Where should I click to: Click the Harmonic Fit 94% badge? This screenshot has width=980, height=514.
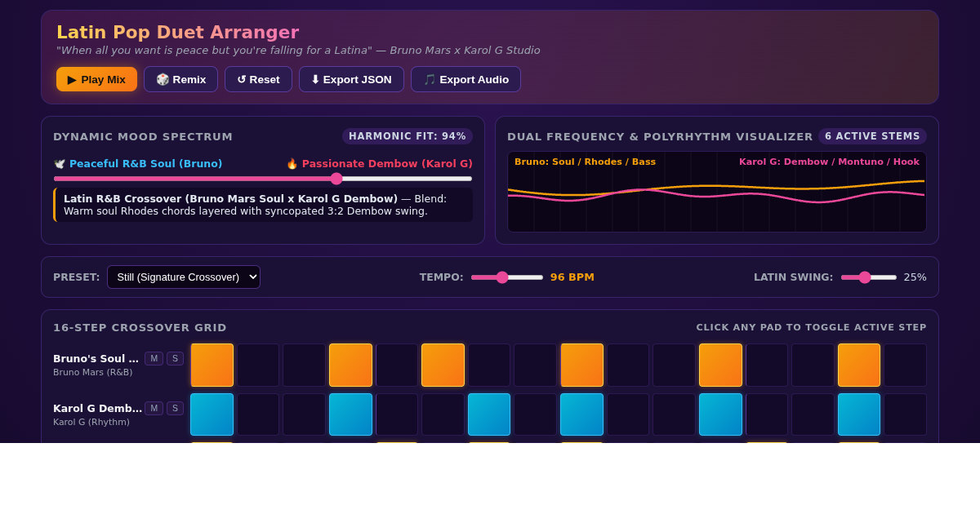[x=408, y=136]
